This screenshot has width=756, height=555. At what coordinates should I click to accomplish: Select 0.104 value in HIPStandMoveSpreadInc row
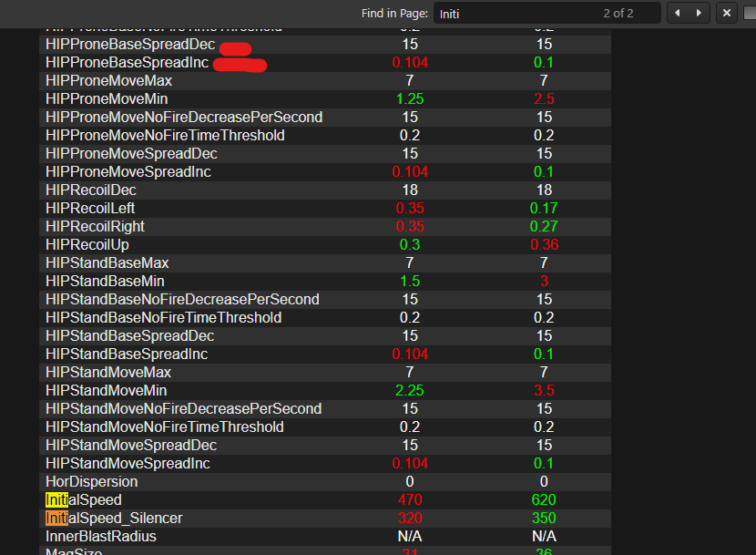pyautogui.click(x=410, y=463)
